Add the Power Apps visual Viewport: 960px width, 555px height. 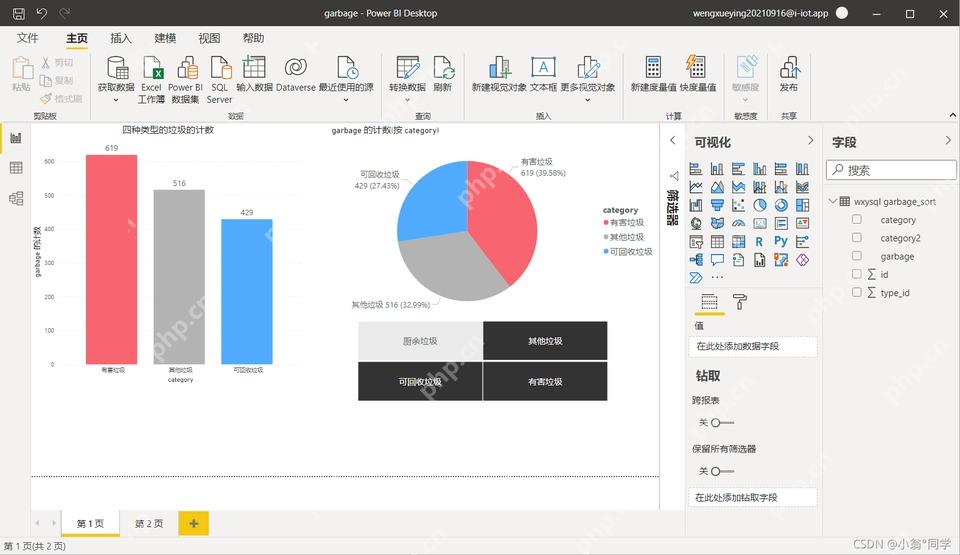803,260
